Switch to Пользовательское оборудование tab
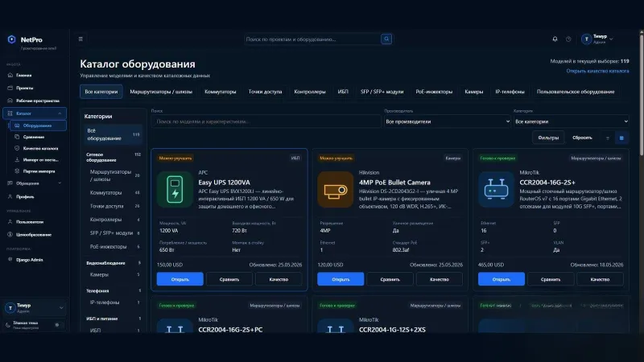The height and width of the screenshot is (362, 644). pos(576,92)
